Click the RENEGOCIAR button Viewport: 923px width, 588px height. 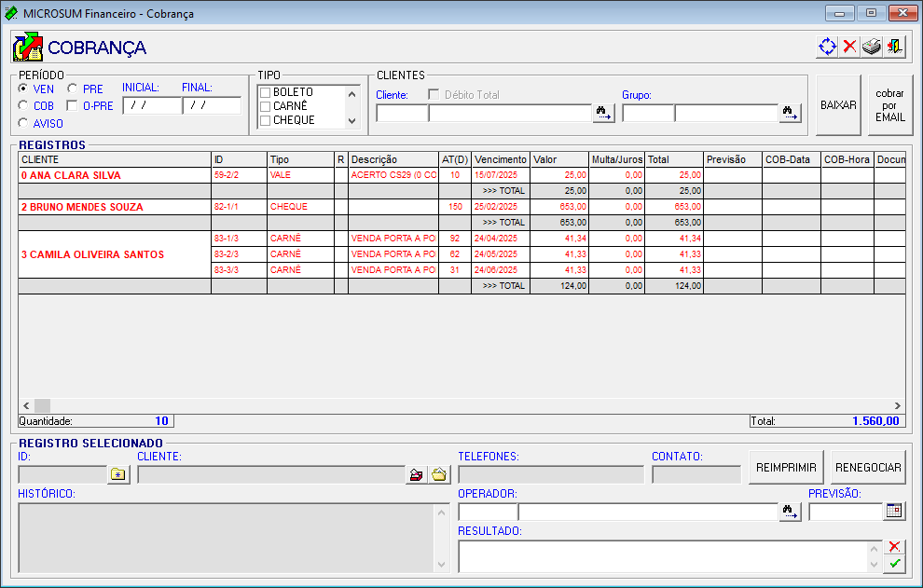coord(869,468)
